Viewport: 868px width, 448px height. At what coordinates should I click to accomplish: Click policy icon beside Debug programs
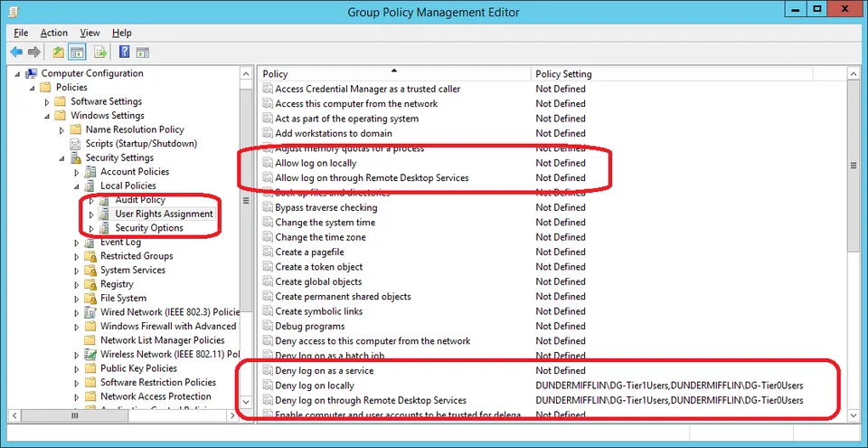268,326
